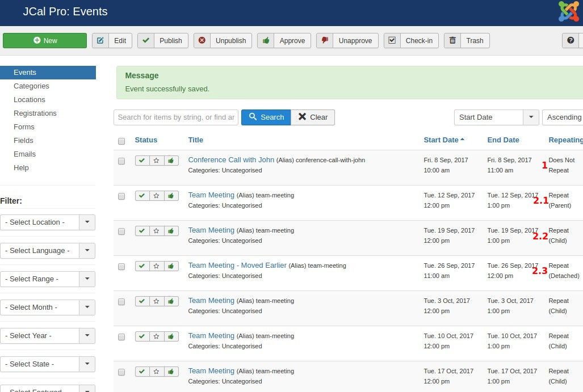
Task: Open the Ascending sort order dropdown
Action: click(563, 117)
